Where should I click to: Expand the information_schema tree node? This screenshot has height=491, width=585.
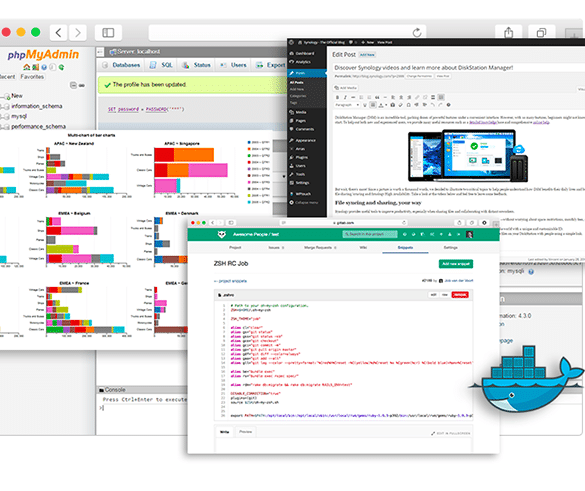(x=1, y=107)
